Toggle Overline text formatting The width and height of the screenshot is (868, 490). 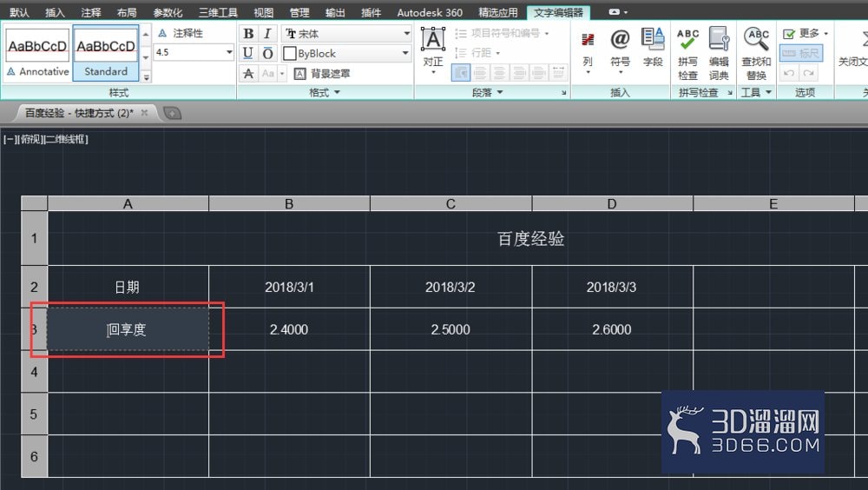(x=267, y=53)
